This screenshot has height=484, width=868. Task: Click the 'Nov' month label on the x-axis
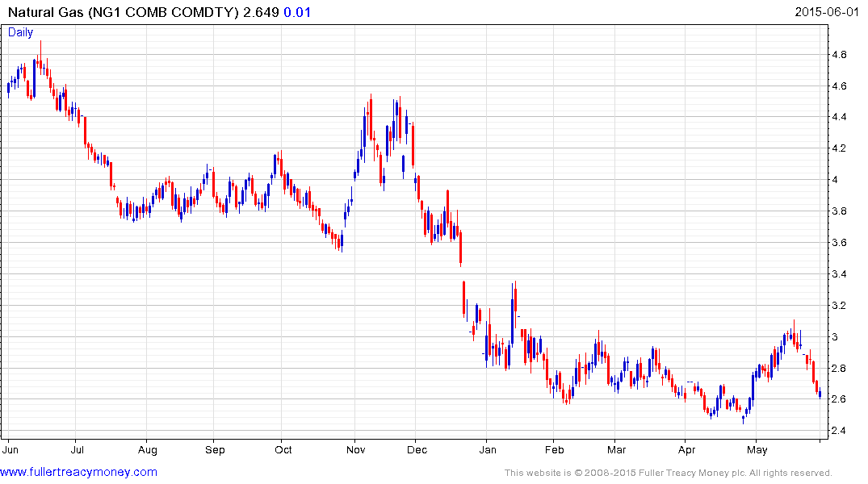point(356,449)
